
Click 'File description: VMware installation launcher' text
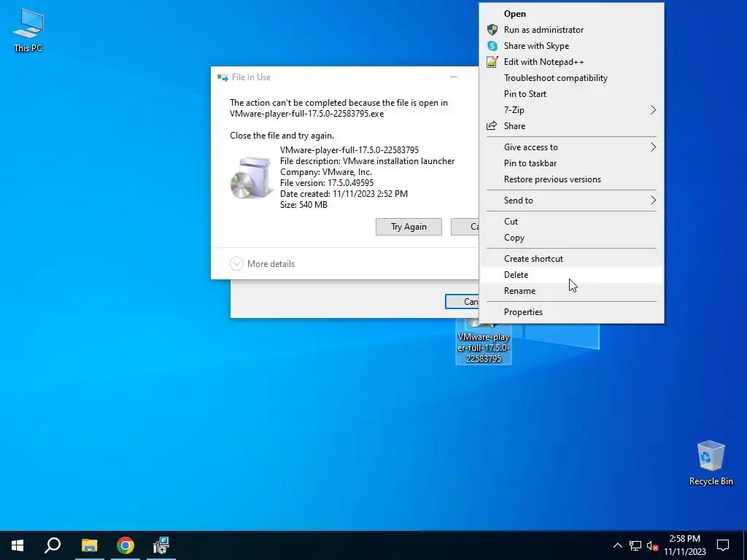click(x=368, y=161)
